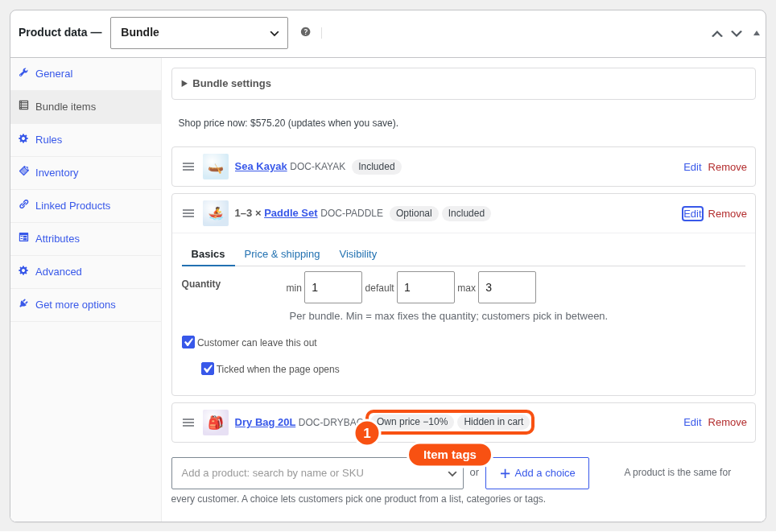
Task: Select the Basics tab
Action: pyautogui.click(x=208, y=254)
